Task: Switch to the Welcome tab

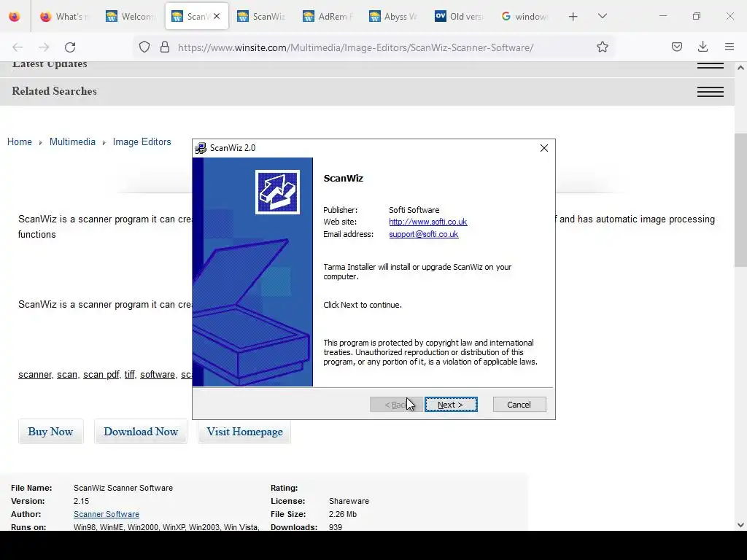Action: [130, 17]
